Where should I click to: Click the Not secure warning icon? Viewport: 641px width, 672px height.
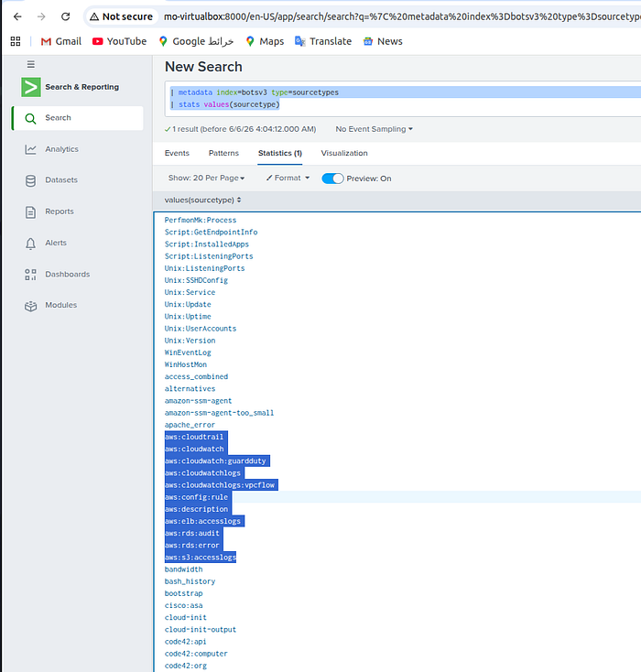click(x=94, y=16)
